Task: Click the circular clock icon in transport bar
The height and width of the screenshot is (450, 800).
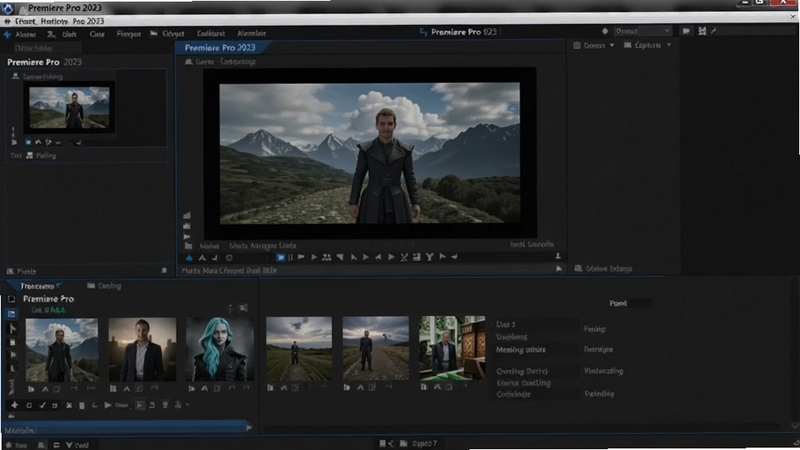Action: coord(229,258)
